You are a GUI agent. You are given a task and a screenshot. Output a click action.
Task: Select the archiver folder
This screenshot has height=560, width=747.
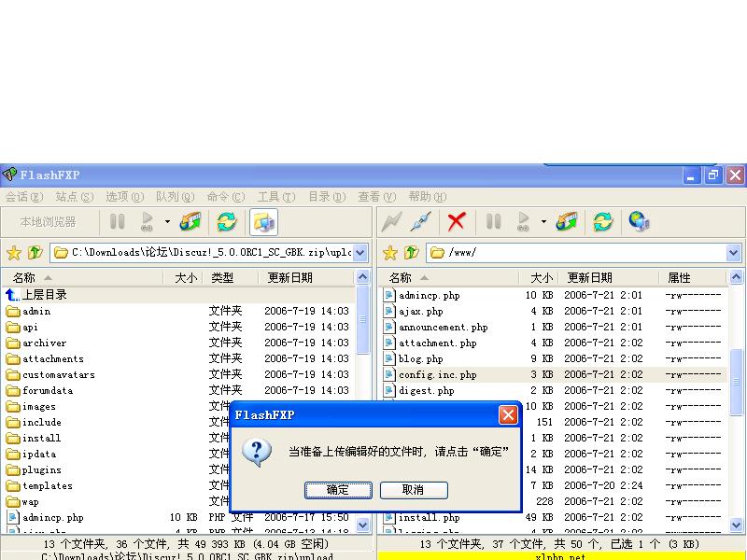(178, 343)
